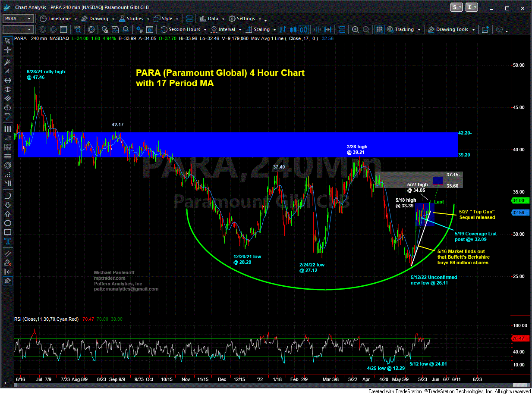
Task: Open the Drawing Tools menu
Action: (x=451, y=29)
